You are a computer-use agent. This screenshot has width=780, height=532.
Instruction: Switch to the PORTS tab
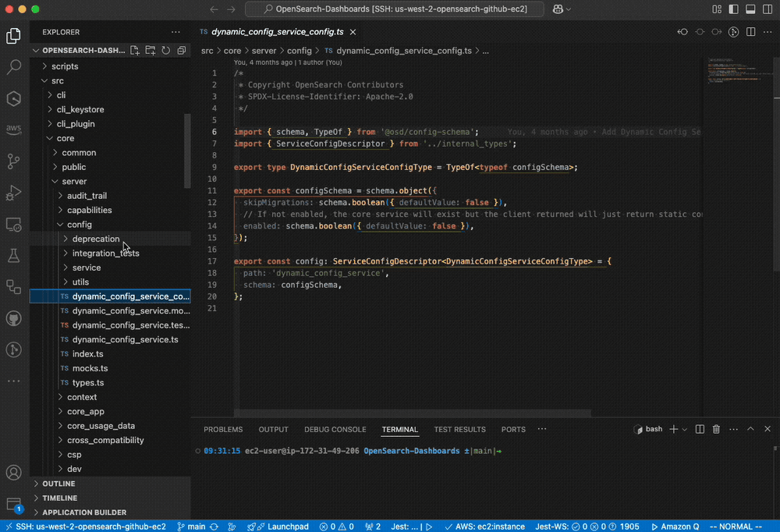point(513,430)
